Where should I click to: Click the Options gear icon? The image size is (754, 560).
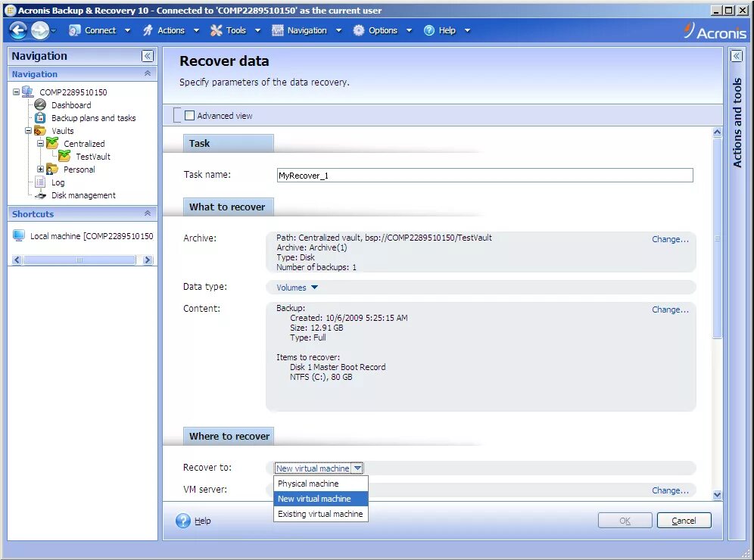click(359, 30)
